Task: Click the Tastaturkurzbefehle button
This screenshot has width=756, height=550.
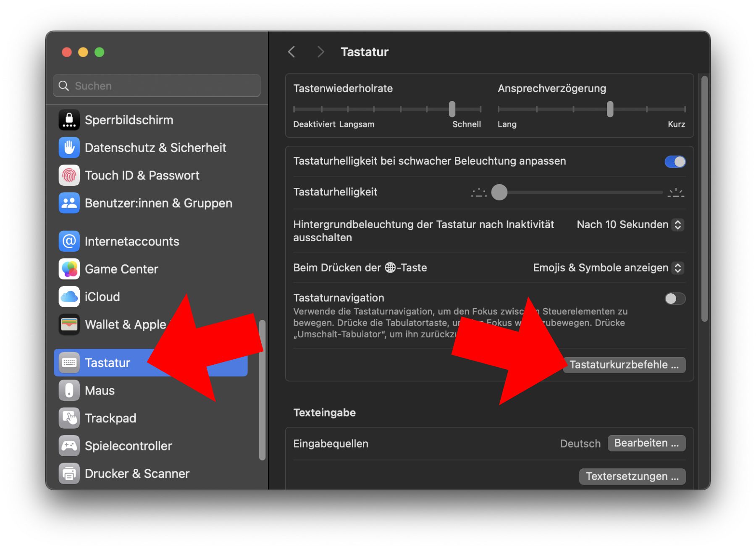Action: 624,365
